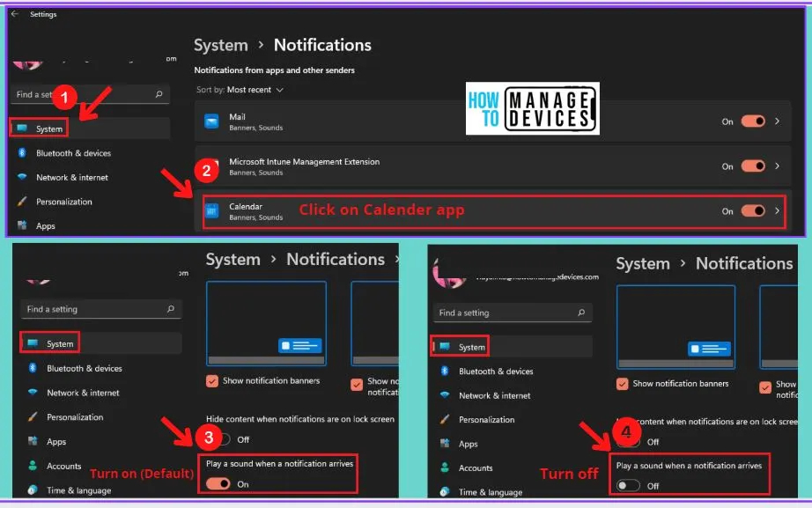Open Accounts in bottom-left panel
Viewport: 812px width, 508px height.
pos(63,466)
